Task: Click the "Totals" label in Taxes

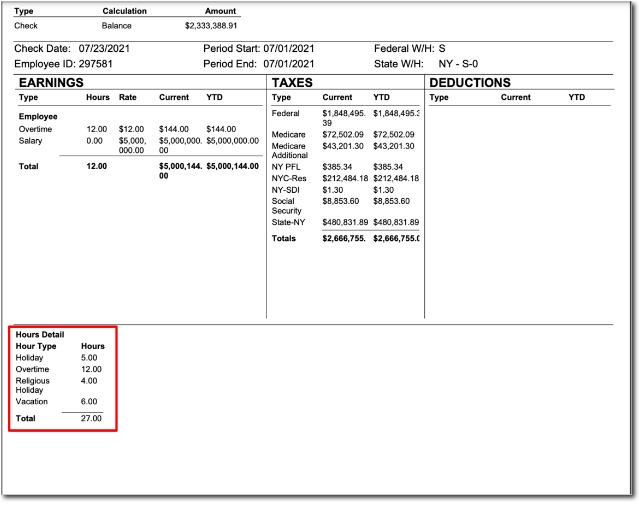Action: click(x=284, y=238)
